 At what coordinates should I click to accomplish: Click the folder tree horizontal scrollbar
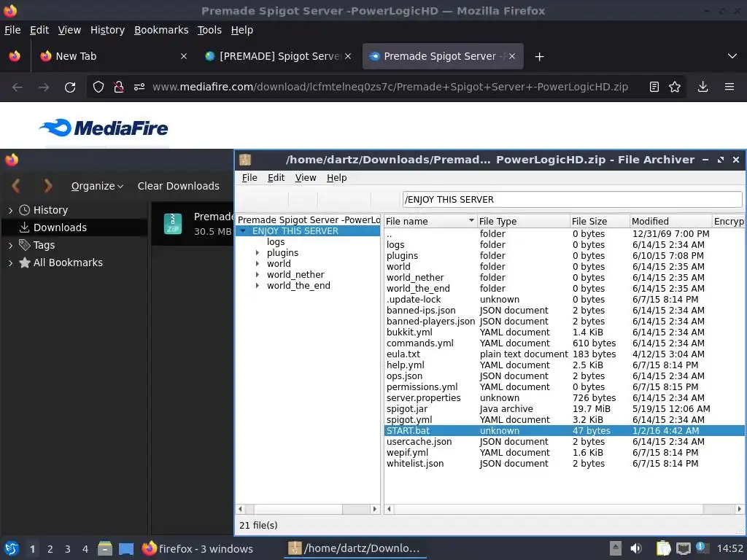pos(308,509)
